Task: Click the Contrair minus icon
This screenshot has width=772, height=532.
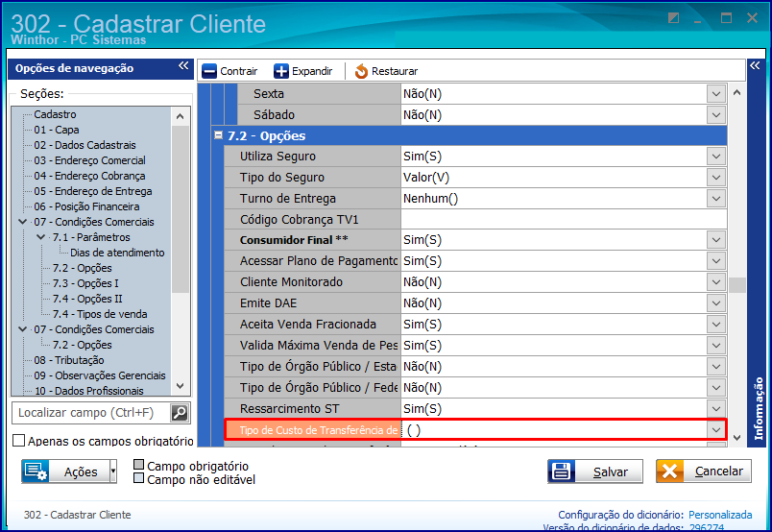Action: (208, 71)
